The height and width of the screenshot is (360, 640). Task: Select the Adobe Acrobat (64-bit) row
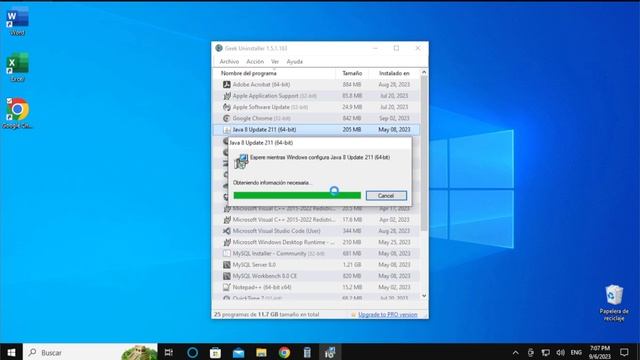click(x=316, y=84)
